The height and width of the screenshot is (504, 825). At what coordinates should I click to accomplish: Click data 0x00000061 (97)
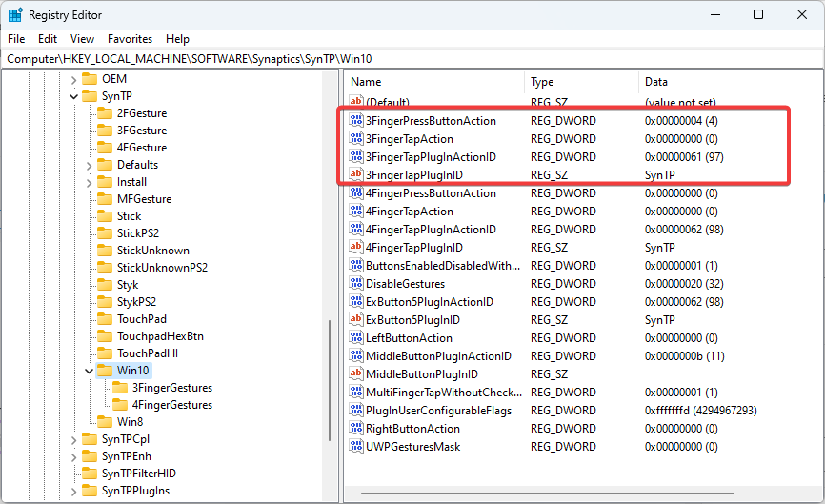684,157
